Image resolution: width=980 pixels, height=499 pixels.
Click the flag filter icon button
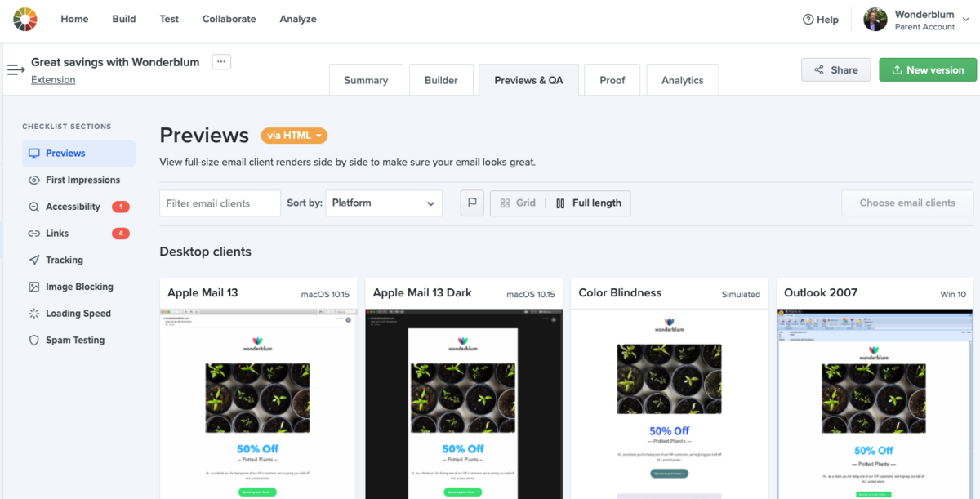click(x=472, y=203)
